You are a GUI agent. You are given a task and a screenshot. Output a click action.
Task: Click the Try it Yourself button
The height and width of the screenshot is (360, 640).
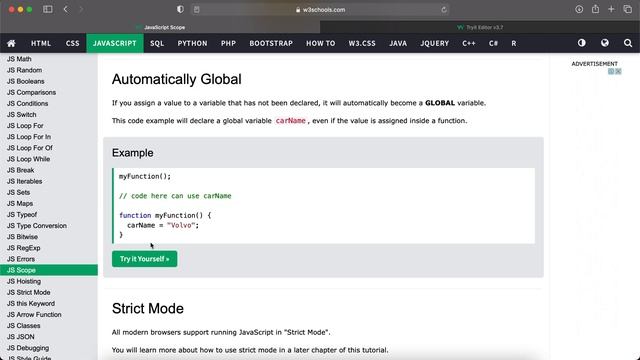click(144, 259)
